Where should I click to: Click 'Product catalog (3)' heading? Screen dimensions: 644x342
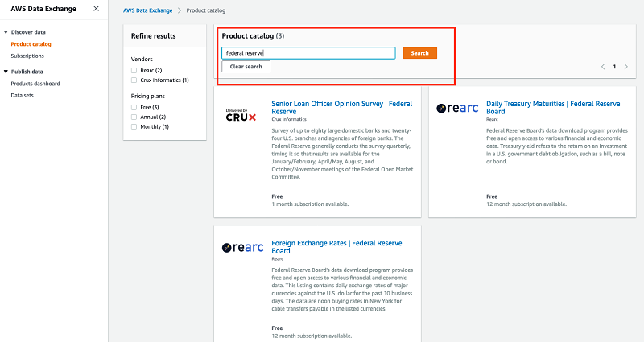(253, 36)
